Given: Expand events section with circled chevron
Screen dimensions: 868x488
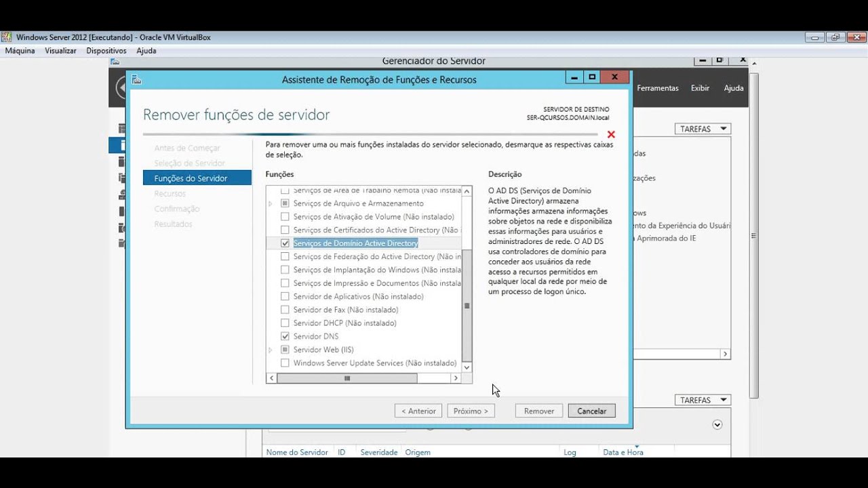Looking at the screenshot, I should point(717,425).
